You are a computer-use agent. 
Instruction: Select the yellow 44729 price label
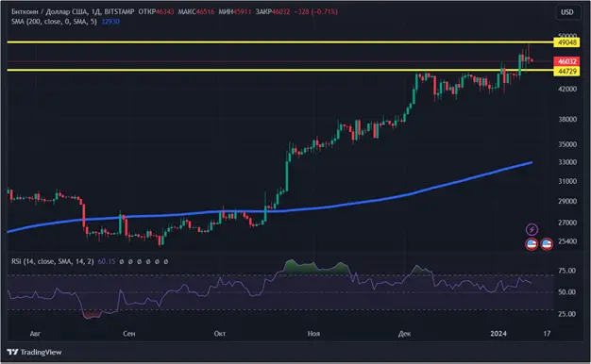tap(566, 71)
